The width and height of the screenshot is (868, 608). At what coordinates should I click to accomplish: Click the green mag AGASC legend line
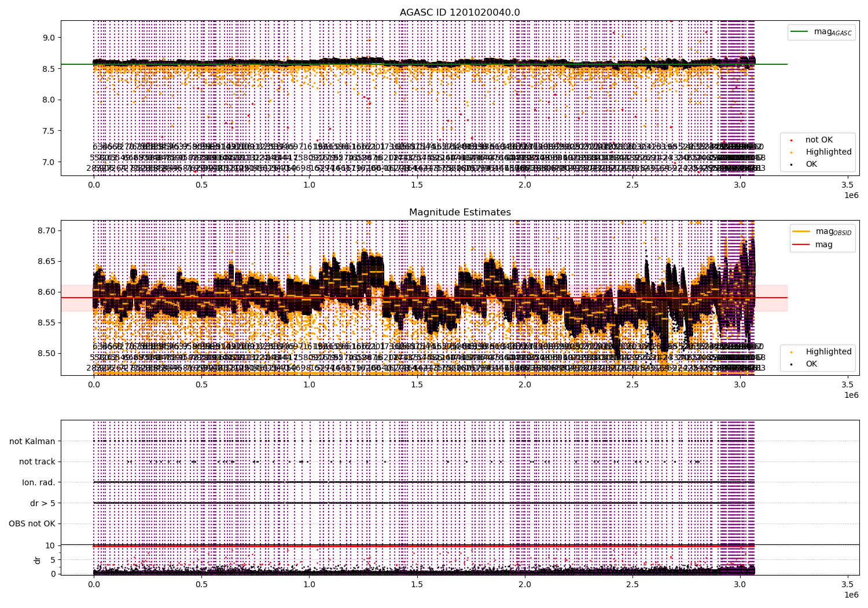click(x=801, y=32)
